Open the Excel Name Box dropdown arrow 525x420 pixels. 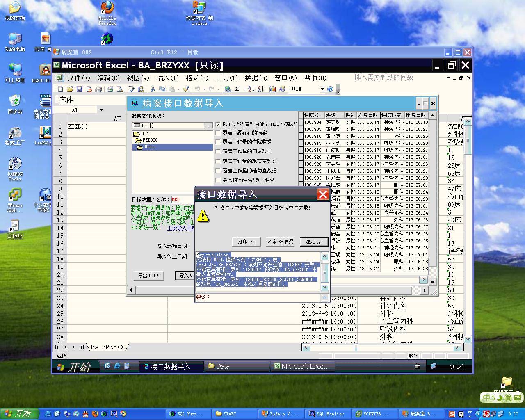click(x=101, y=110)
